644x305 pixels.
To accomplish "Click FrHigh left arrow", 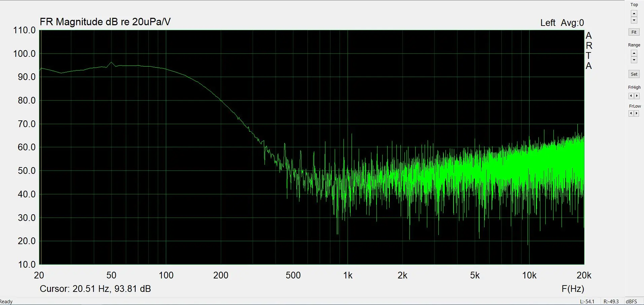I will point(631,96).
